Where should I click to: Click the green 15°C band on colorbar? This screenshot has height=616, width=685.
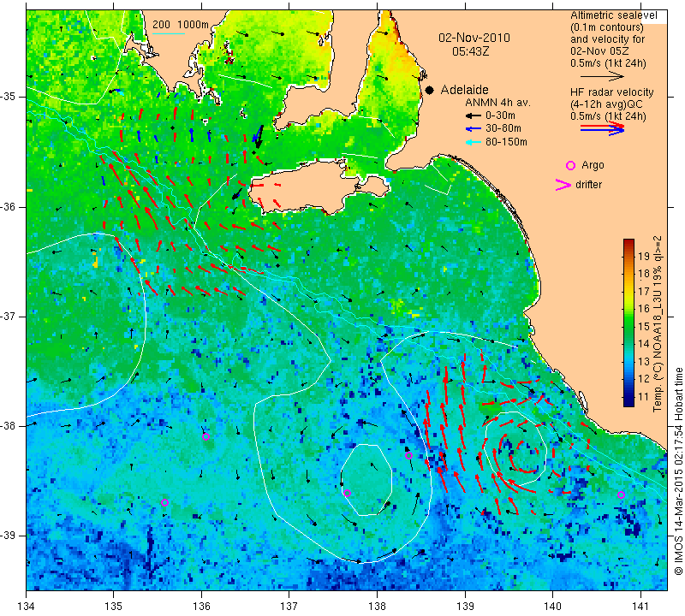tap(628, 326)
